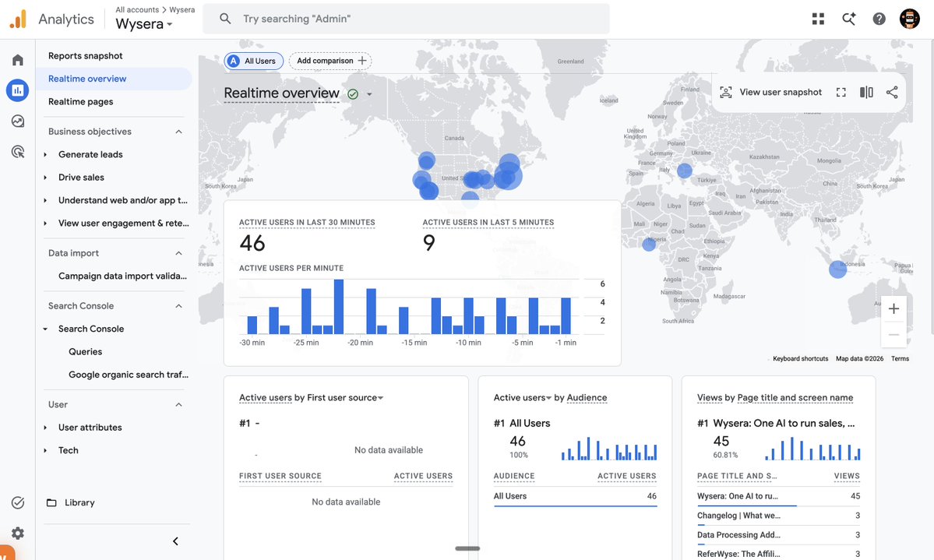
Task: Collapse the Search Console section chevron
Action: tap(178, 305)
